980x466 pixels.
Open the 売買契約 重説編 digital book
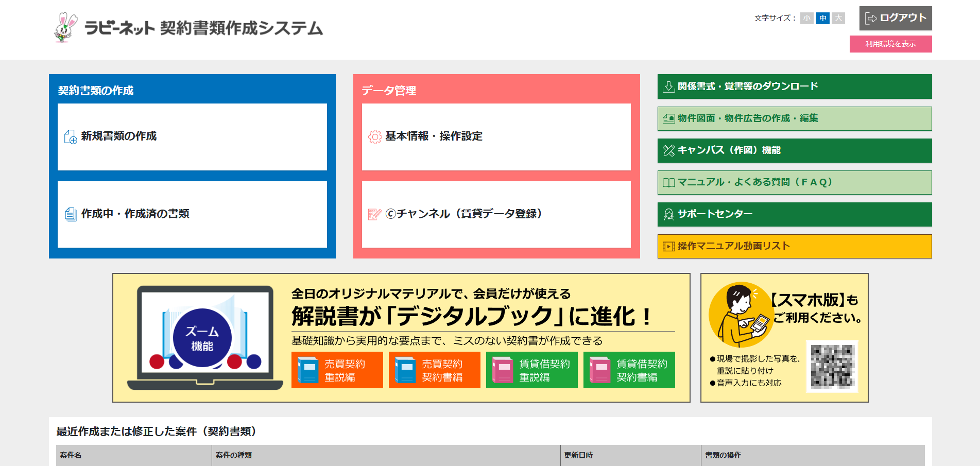click(x=337, y=370)
